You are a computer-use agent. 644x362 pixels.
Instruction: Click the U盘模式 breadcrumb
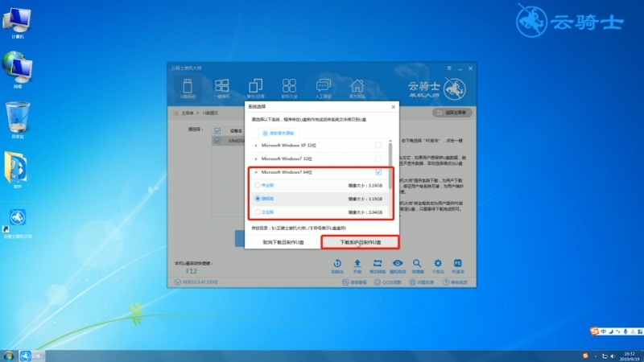coord(210,113)
